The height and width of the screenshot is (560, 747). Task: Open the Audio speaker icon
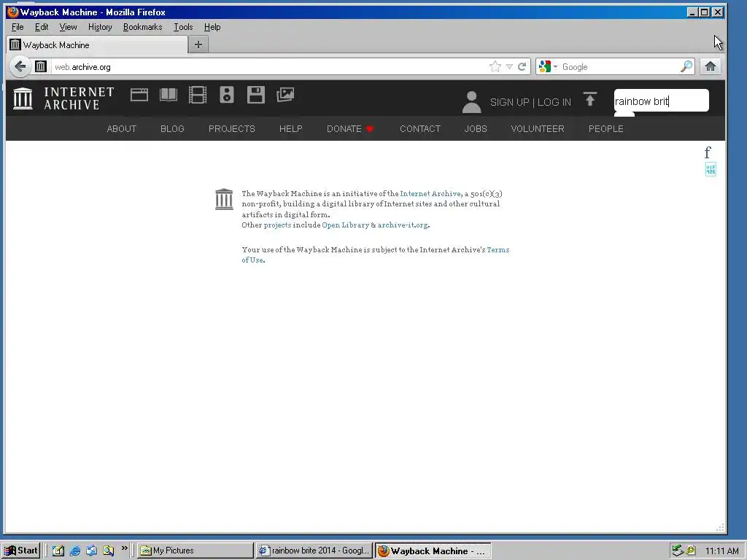[x=227, y=95]
